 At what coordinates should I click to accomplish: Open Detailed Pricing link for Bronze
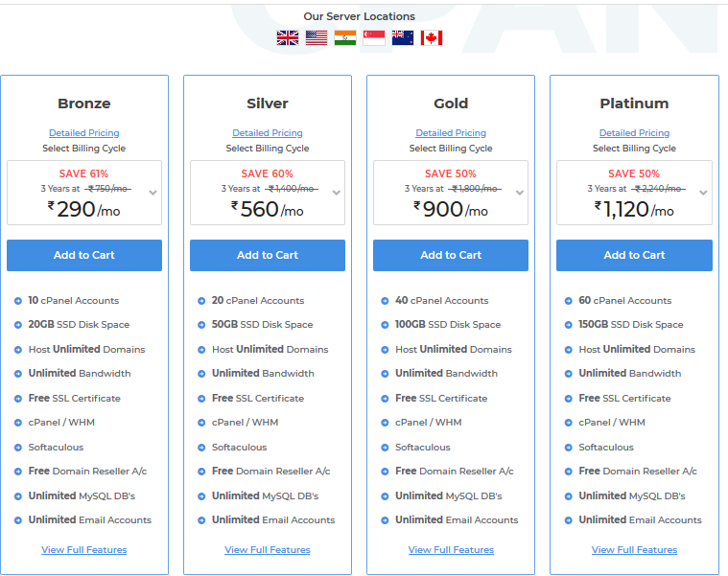point(84,133)
